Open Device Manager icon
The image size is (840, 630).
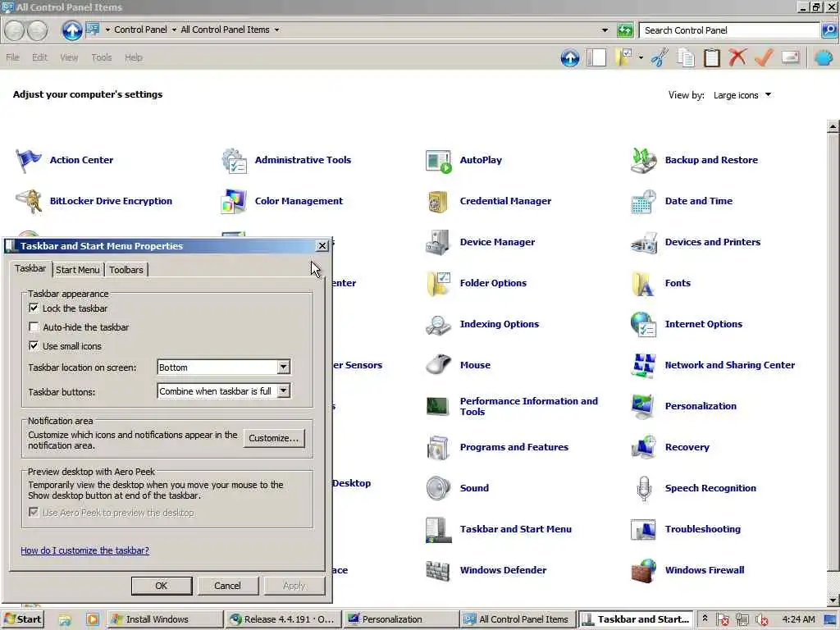439,242
